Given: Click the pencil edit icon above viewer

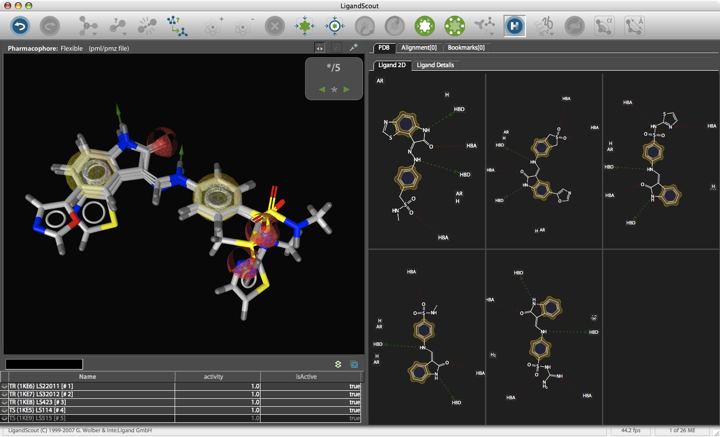Looking at the screenshot, I should 336,47.
